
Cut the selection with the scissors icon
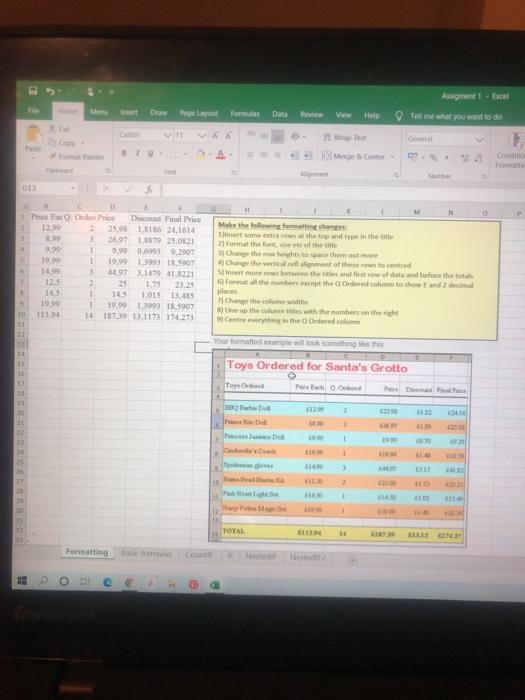59,129
